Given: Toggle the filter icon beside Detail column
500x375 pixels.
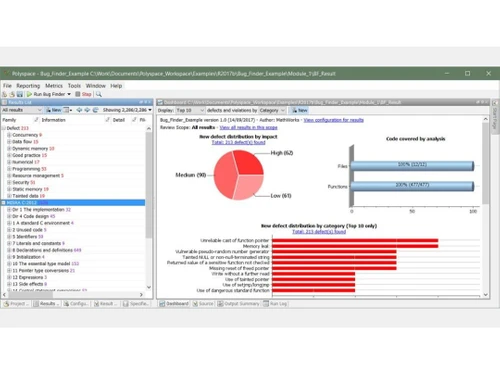Looking at the screenshot, I should [x=134, y=120].
